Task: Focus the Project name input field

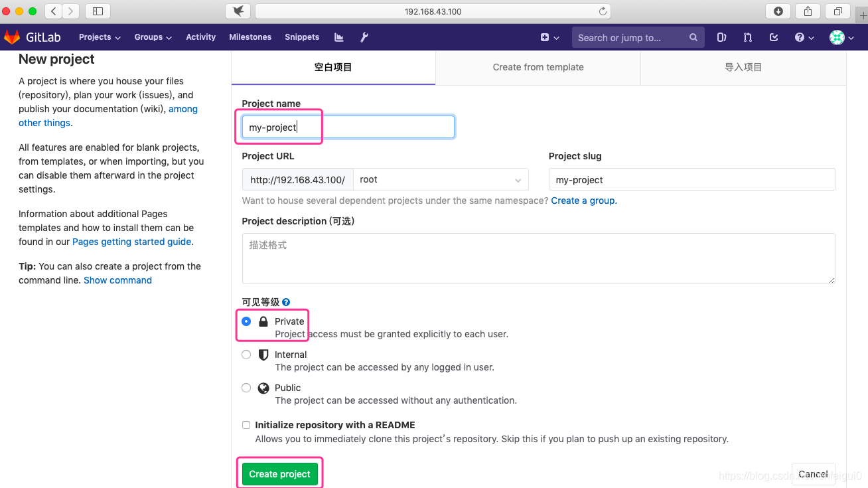Action: click(348, 127)
